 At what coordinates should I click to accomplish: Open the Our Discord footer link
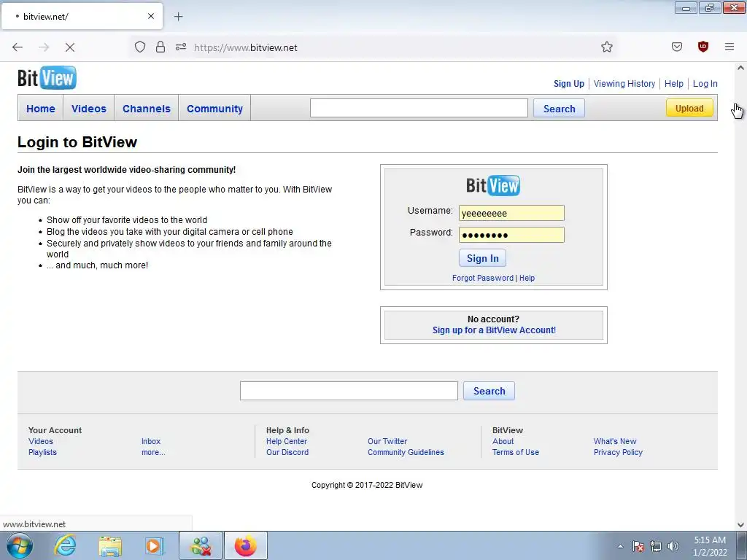click(x=287, y=452)
